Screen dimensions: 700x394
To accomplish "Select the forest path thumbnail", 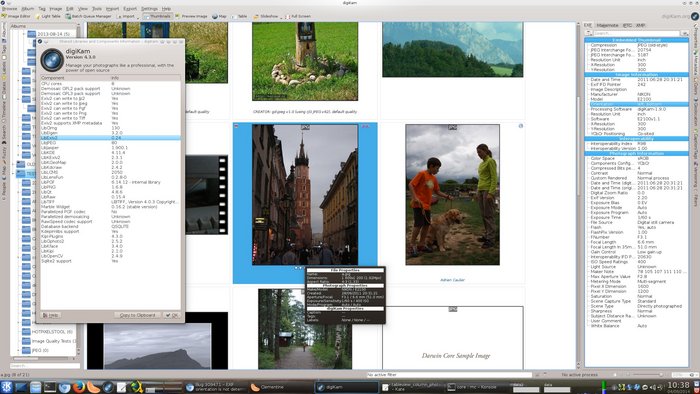I will (x=305, y=329).
